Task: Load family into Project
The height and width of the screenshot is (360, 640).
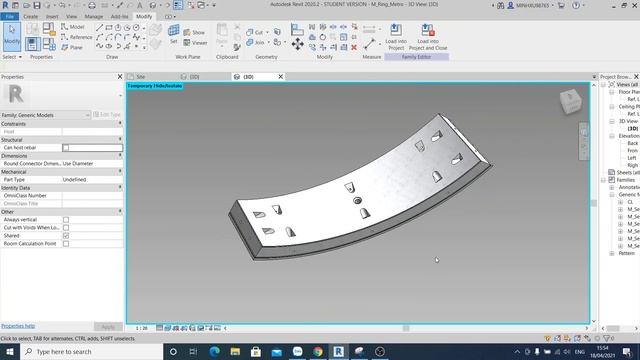Action: [x=396, y=37]
